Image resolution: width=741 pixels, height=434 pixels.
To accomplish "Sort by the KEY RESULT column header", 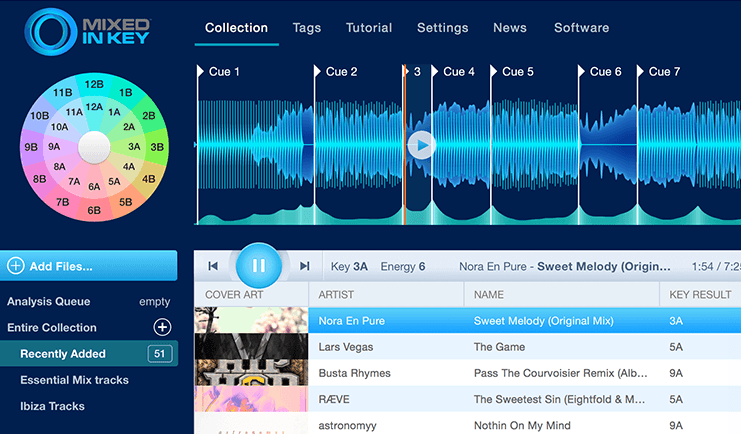I will pos(700,295).
